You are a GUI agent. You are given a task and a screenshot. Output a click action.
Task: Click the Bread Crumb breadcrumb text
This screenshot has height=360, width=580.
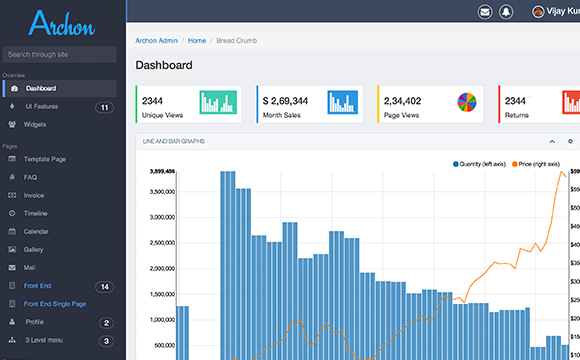pos(236,40)
